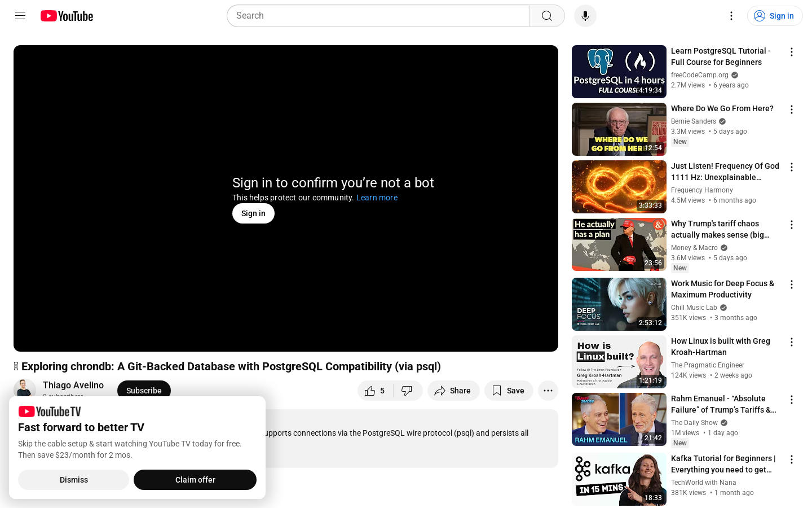Viewport: 812px width, 508px height.
Task: Visit freeCodeCamp.org channel
Action: [700, 75]
